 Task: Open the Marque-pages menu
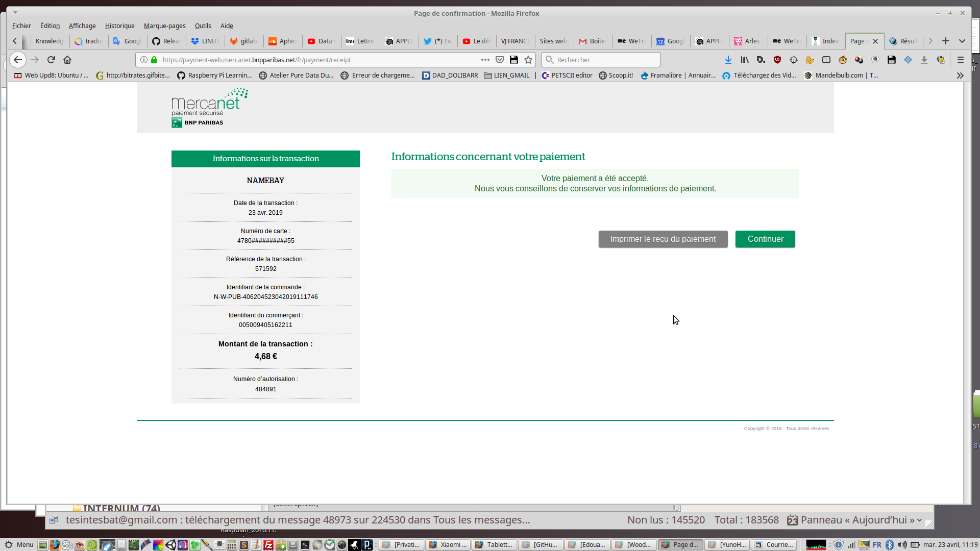[164, 26]
